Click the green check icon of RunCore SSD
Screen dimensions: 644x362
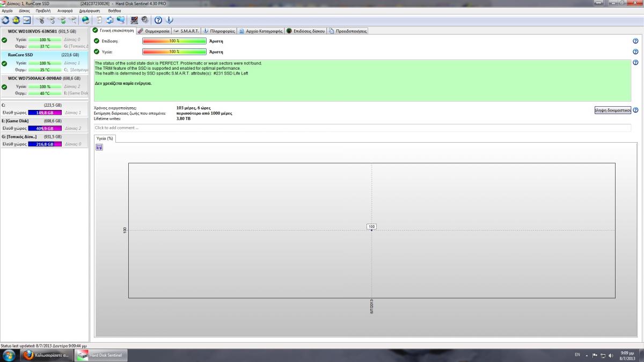(x=4, y=63)
